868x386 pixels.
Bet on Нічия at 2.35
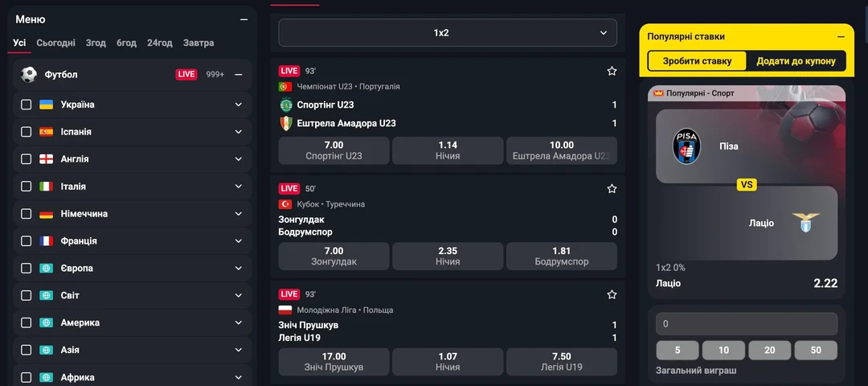click(x=448, y=256)
